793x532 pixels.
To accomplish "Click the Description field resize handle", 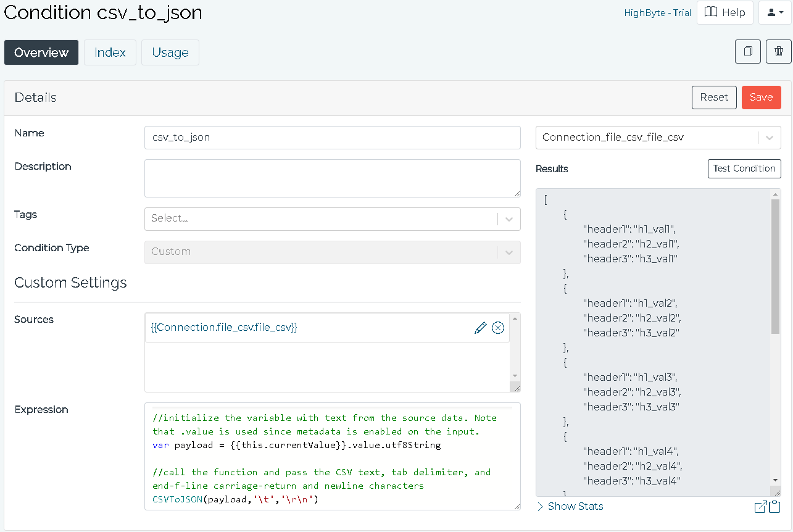I will (516, 193).
